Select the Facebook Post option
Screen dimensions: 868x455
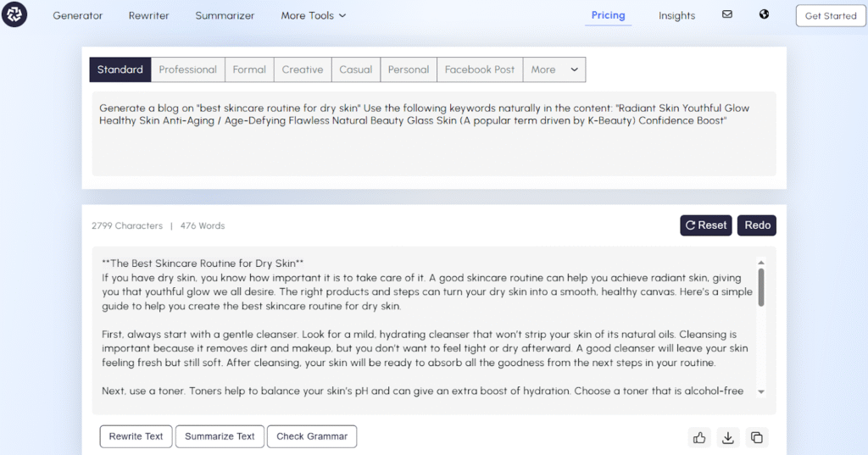click(x=480, y=69)
